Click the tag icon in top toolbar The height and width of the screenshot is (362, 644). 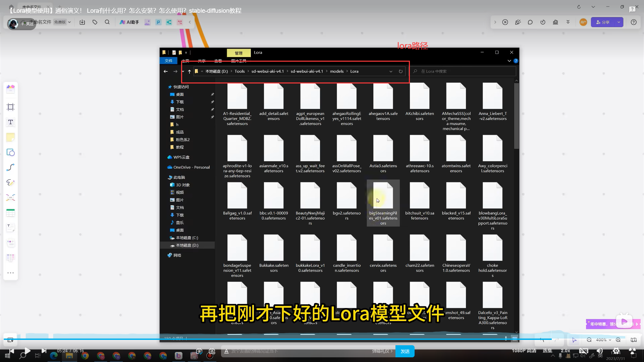[x=95, y=22]
